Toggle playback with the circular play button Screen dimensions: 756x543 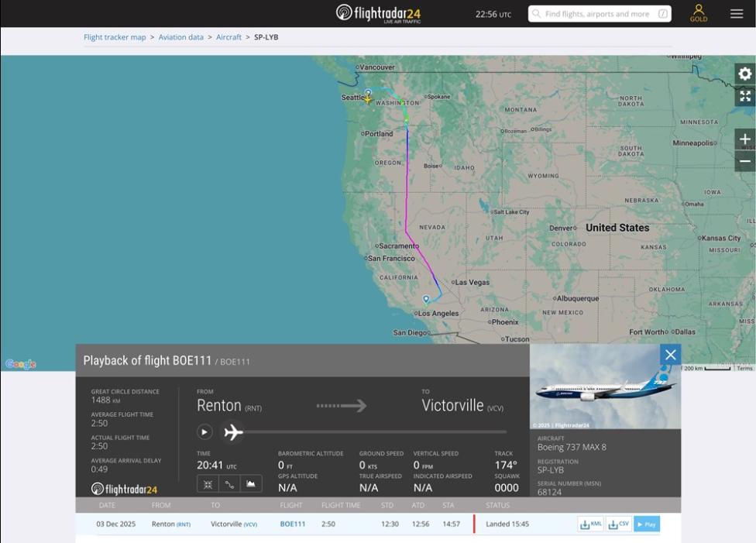(x=204, y=433)
